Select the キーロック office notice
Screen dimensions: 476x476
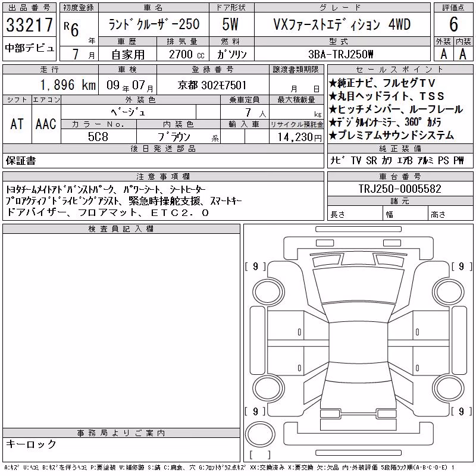[x=31, y=444]
